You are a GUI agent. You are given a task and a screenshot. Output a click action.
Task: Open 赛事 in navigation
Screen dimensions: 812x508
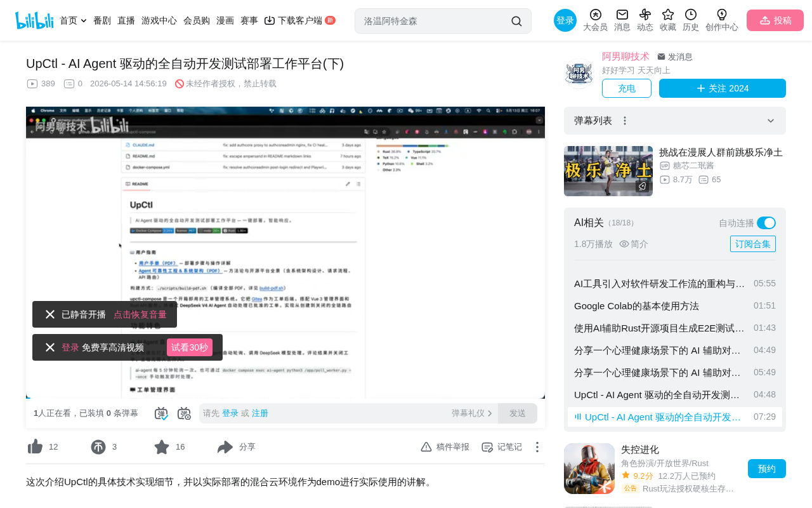point(249,20)
